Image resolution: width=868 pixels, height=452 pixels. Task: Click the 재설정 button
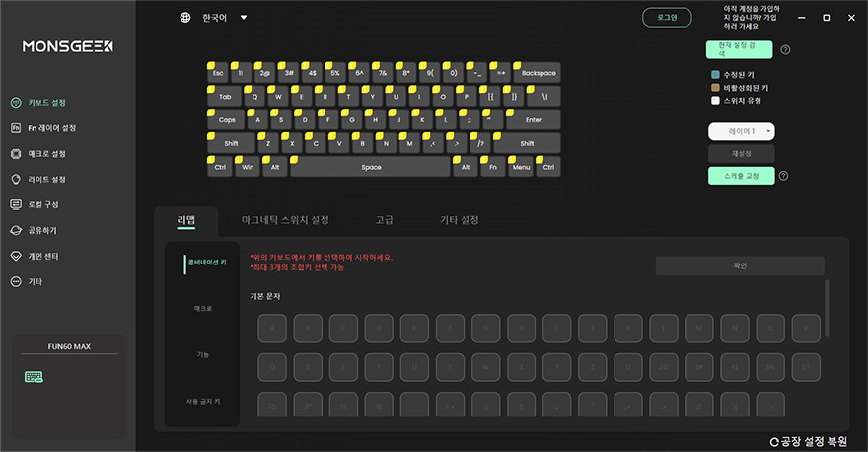point(741,153)
